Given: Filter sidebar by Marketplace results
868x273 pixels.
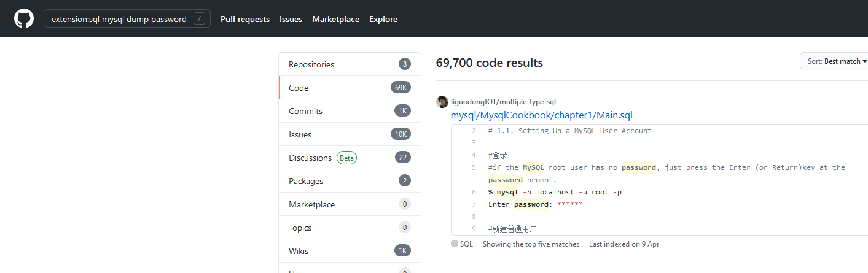Looking at the screenshot, I should tap(350, 204).
